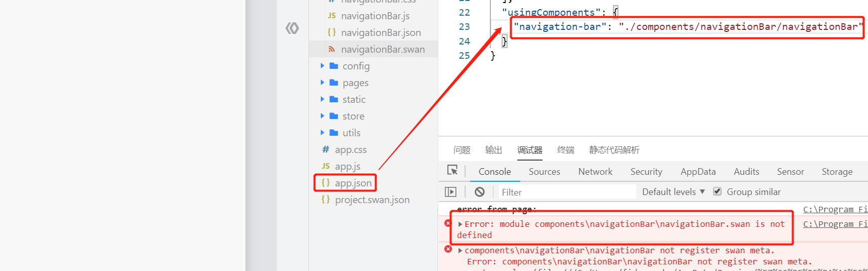The image size is (868, 271).
Task: Collapse the sidebar with the double-chevron icon
Action: click(292, 28)
